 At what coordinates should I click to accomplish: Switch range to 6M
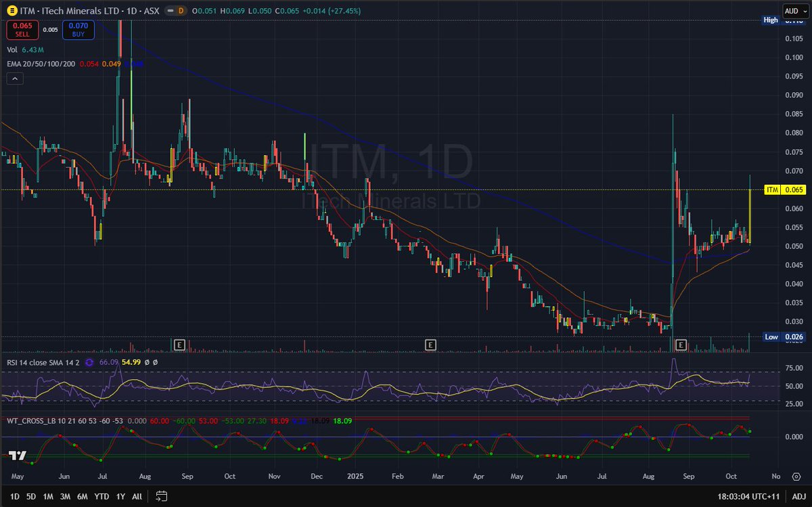82,496
